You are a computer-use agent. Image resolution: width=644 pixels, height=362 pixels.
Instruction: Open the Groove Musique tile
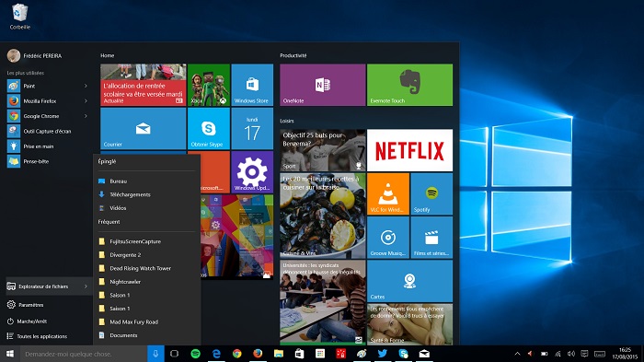(x=388, y=238)
